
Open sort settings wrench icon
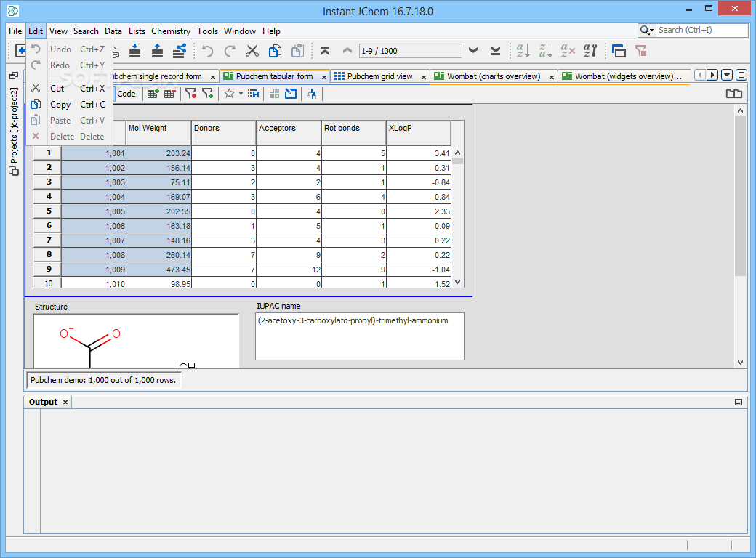(x=590, y=51)
